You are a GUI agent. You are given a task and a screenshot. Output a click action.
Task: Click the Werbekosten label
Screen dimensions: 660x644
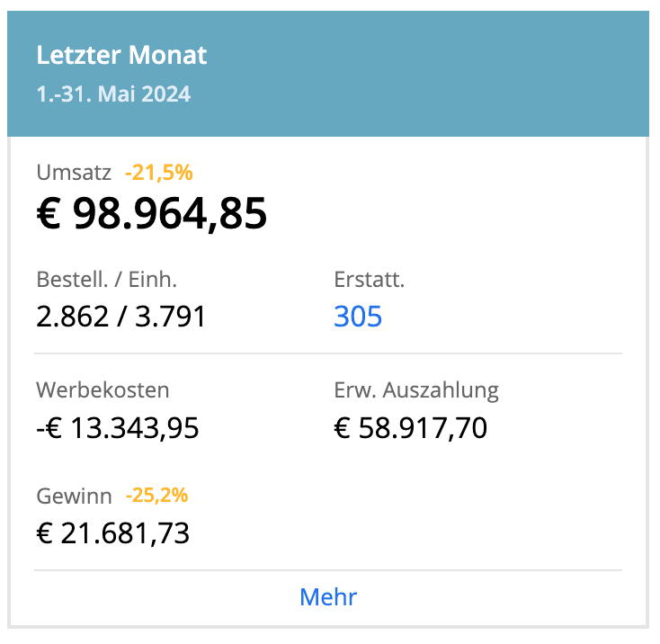(103, 390)
